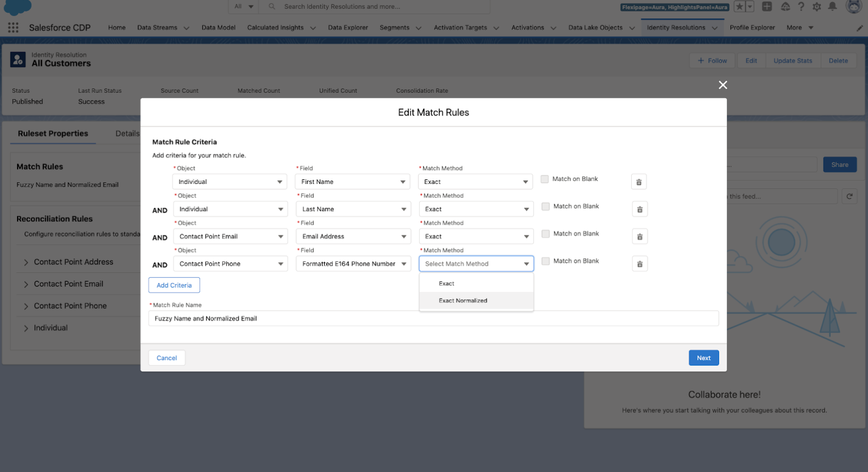Open the Favorites star icon

740,7
